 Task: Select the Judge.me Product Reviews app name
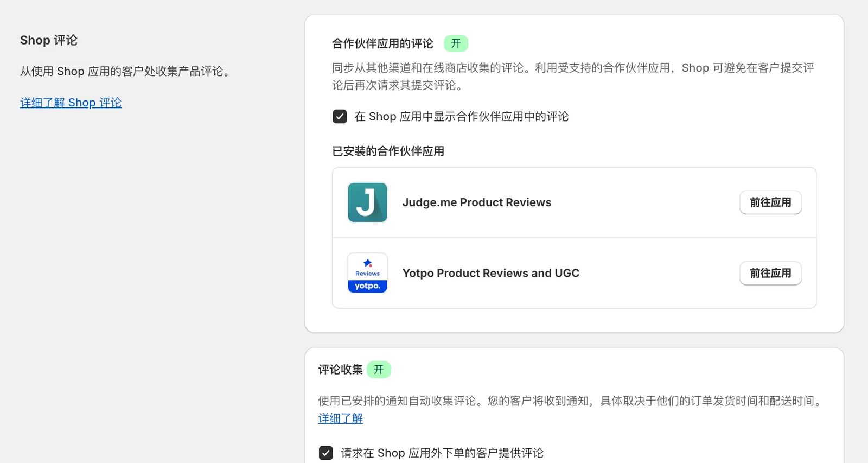tap(476, 202)
